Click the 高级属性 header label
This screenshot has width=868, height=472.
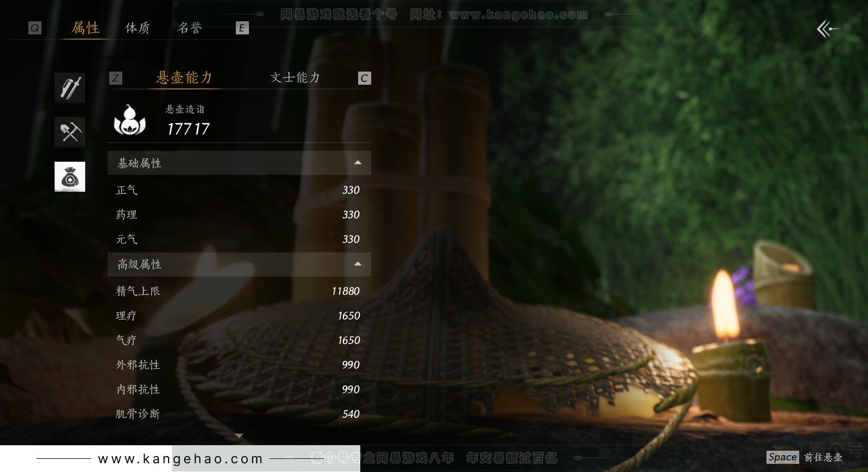coord(140,264)
